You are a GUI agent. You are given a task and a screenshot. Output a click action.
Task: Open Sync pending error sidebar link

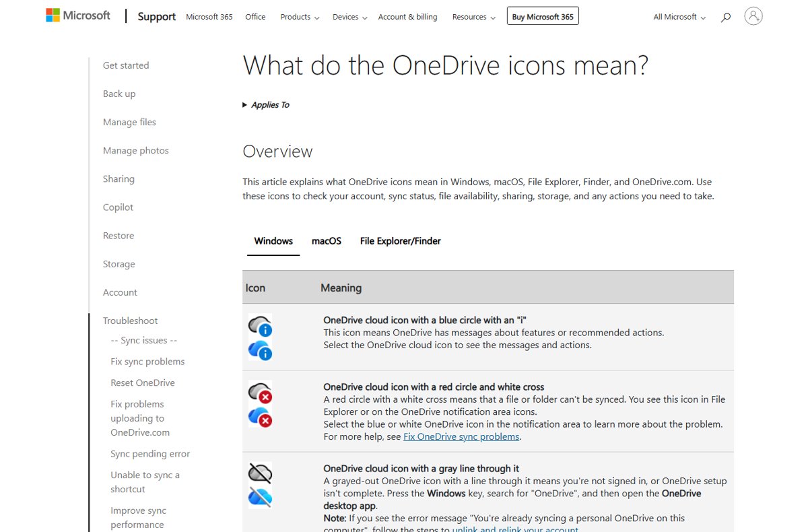tap(150, 454)
